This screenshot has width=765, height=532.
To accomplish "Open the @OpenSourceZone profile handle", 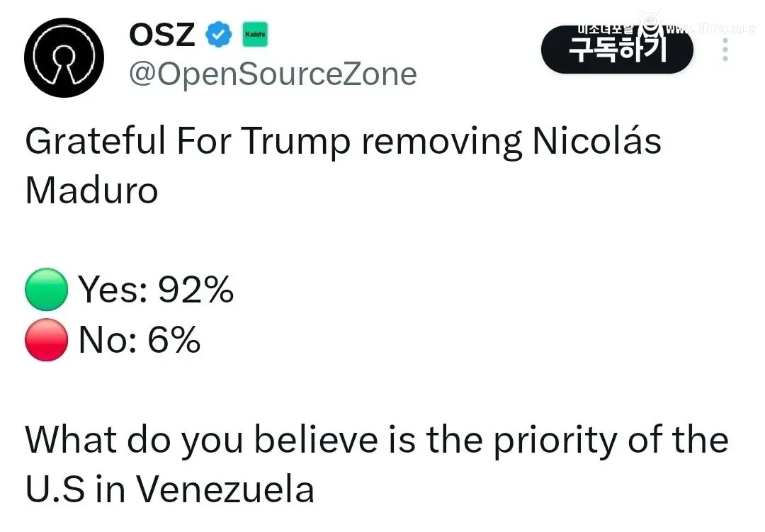I will click(273, 73).
